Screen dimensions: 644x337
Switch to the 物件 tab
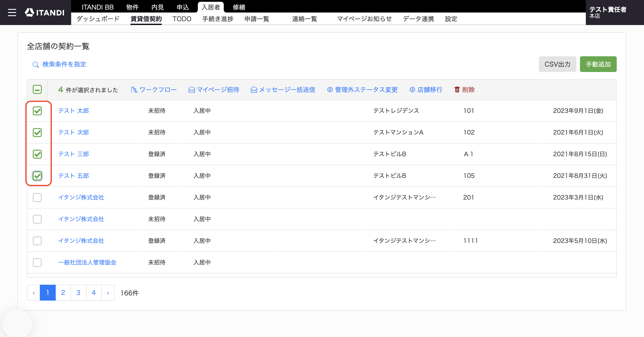132,7
